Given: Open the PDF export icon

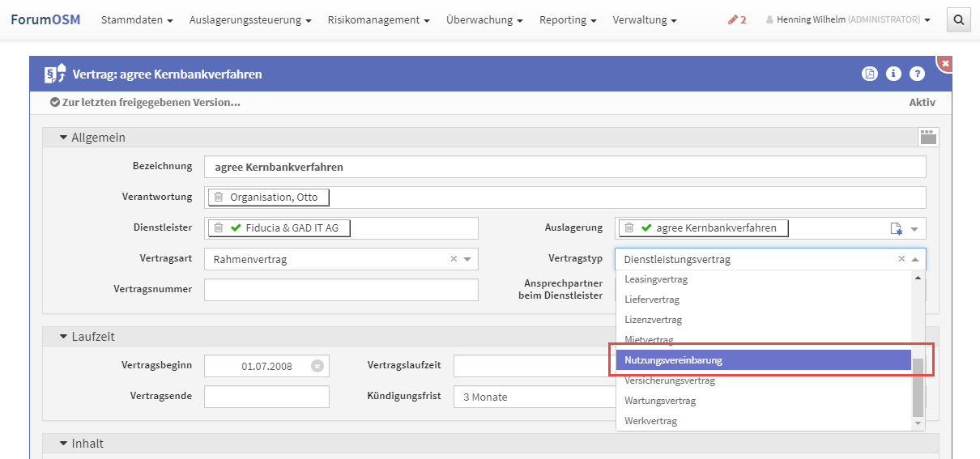Looking at the screenshot, I should pos(869,74).
